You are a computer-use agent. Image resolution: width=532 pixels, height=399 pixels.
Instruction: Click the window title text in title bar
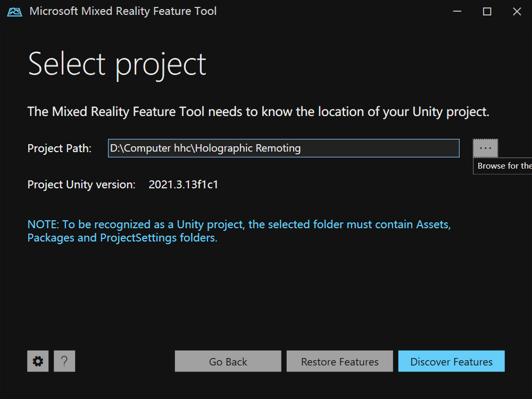pyautogui.click(x=123, y=11)
